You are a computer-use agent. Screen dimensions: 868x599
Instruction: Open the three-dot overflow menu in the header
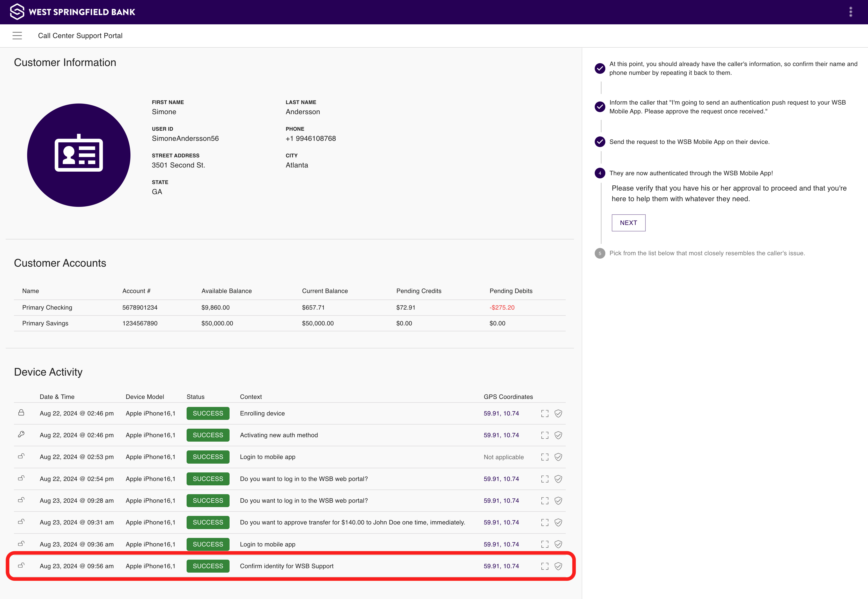point(851,12)
